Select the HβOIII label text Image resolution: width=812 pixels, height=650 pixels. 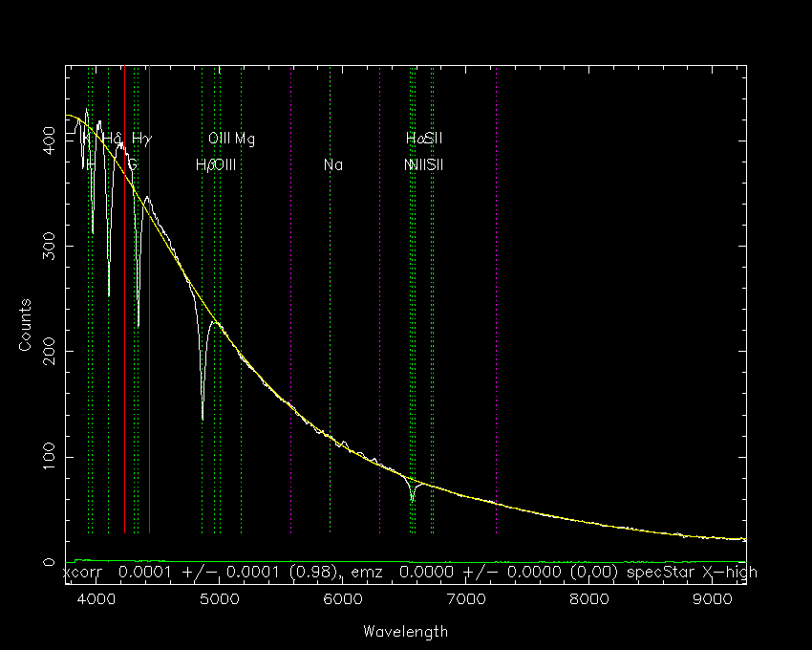click(216, 164)
